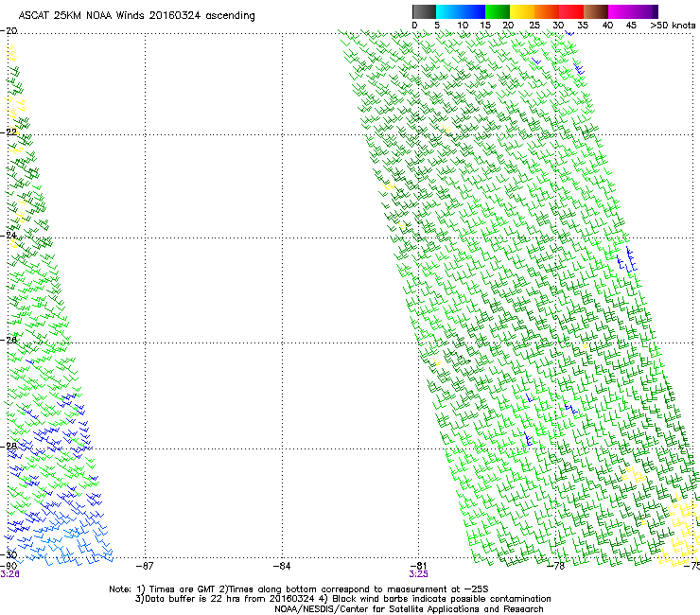The width and height of the screenshot is (700, 615).
Task: Click the '15' label under the colorbar
Action: [x=485, y=26]
